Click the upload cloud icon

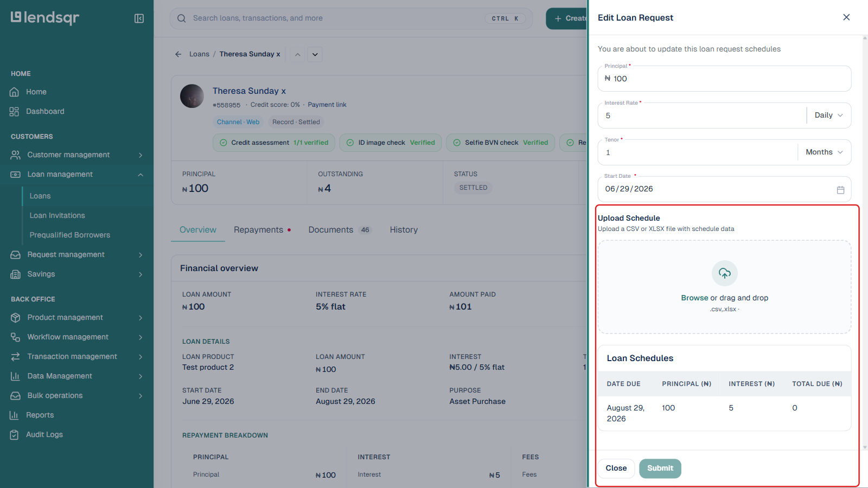[725, 273]
